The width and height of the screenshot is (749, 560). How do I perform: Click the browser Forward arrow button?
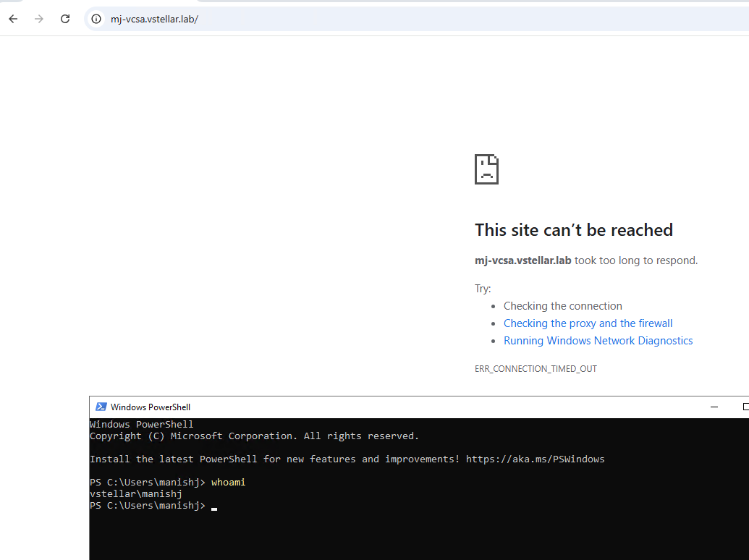point(39,19)
